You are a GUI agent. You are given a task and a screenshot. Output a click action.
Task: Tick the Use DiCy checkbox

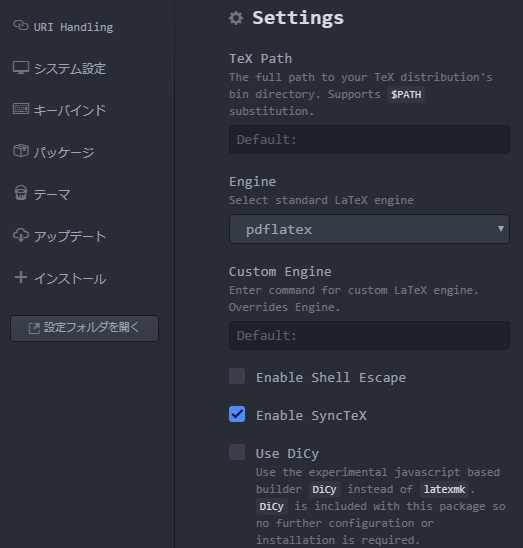(237, 452)
